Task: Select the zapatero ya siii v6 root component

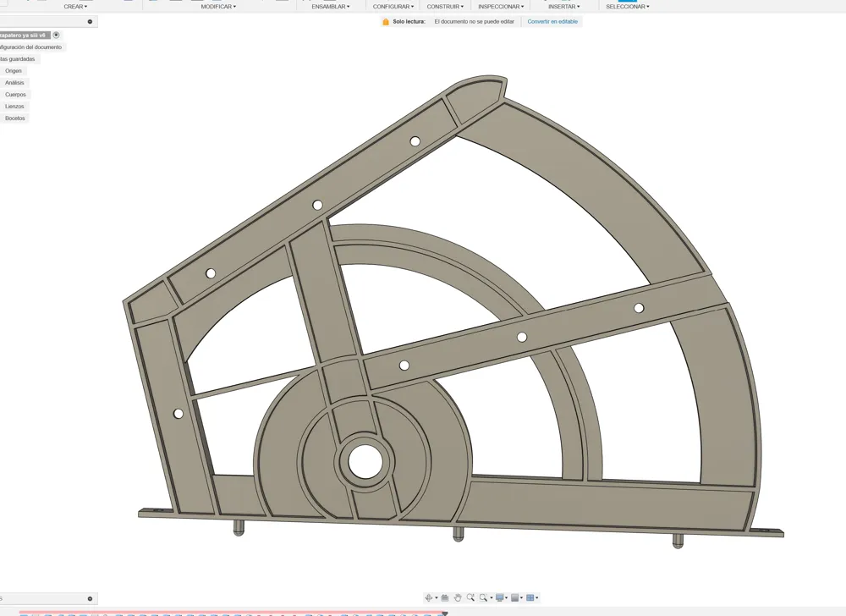Action: [x=25, y=35]
